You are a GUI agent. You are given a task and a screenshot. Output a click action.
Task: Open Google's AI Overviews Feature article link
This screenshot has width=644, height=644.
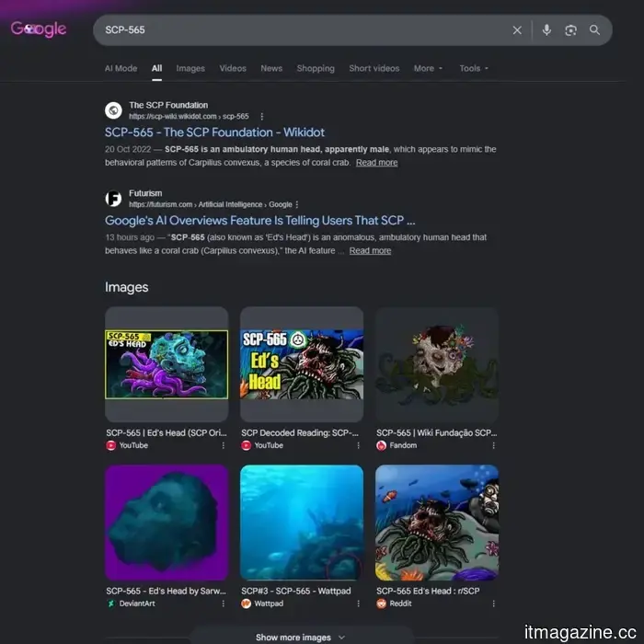[x=260, y=221]
